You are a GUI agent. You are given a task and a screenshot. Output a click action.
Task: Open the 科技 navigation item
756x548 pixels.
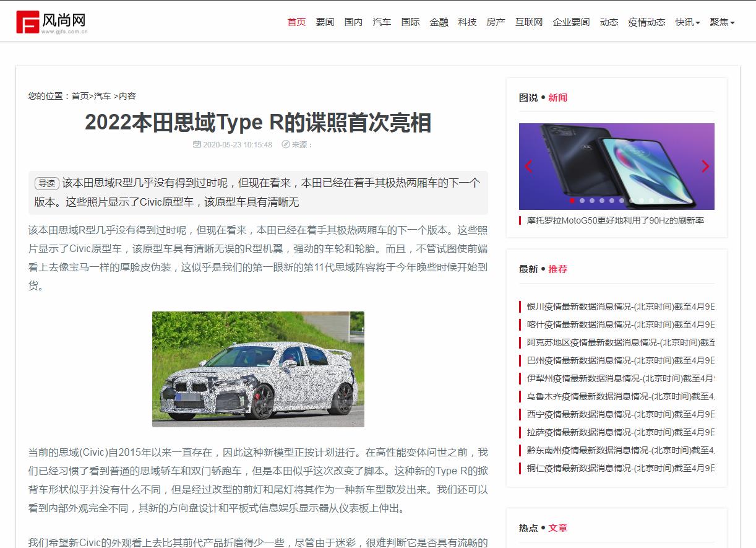click(x=467, y=22)
